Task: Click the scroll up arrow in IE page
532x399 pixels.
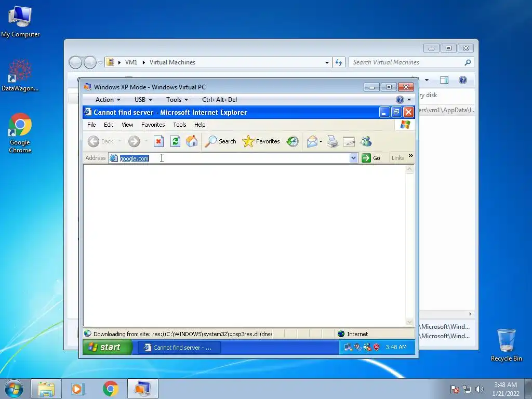Action: tap(409, 169)
